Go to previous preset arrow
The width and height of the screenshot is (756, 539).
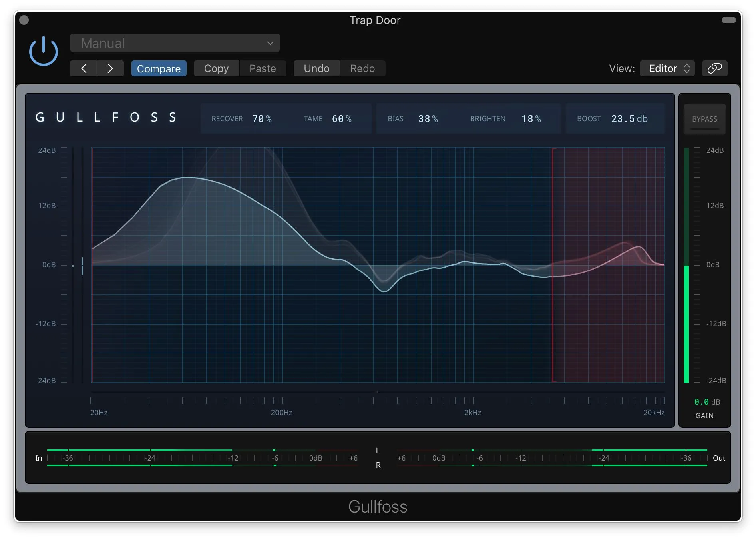point(84,68)
